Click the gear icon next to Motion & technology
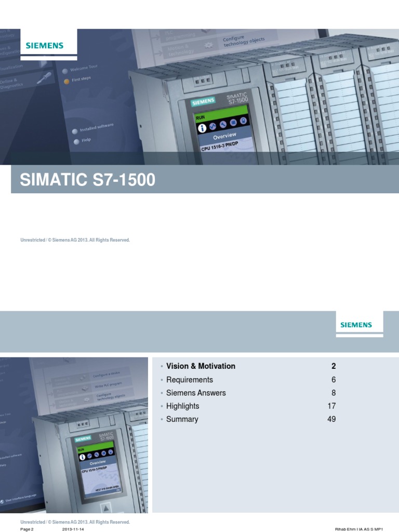The image size is (399, 532). point(208,45)
